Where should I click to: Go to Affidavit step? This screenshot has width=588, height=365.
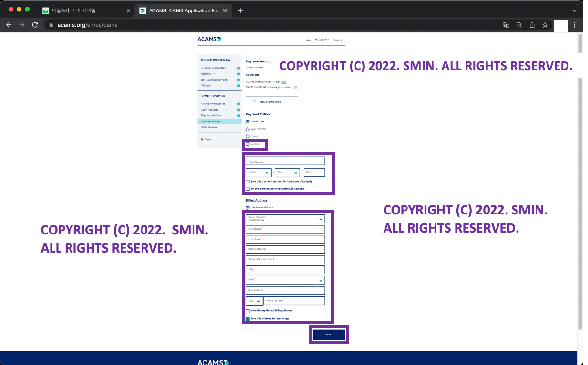tap(205, 86)
